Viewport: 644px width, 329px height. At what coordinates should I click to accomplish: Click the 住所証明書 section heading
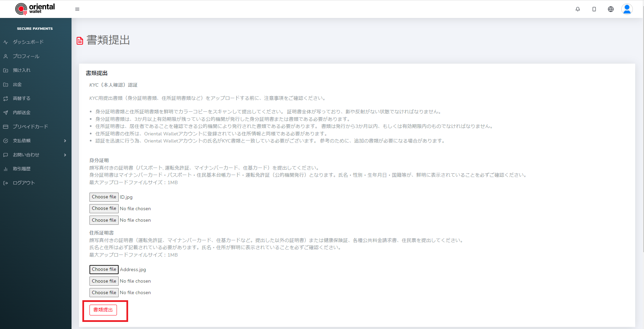click(101, 233)
